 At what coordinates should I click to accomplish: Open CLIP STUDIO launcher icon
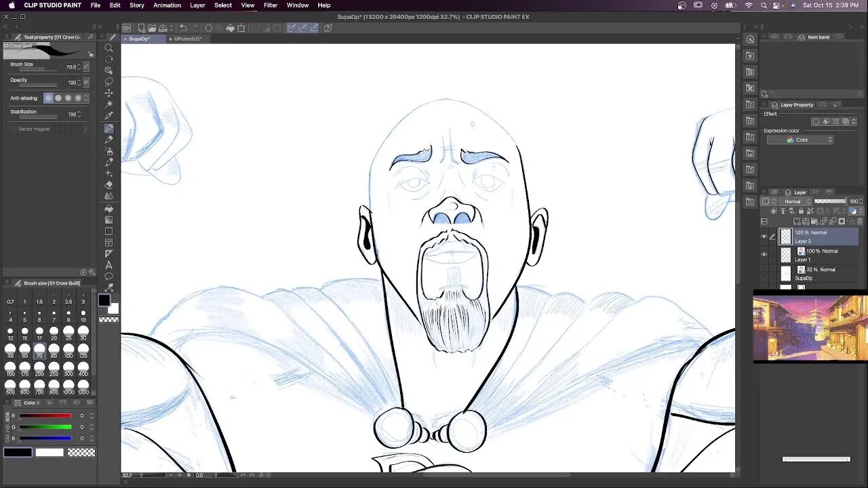tap(127, 28)
